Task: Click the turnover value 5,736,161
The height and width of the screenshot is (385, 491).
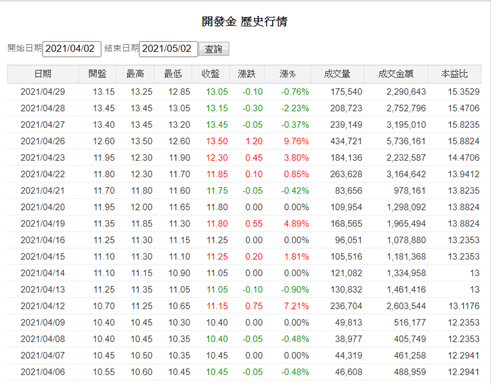Action: click(406, 141)
